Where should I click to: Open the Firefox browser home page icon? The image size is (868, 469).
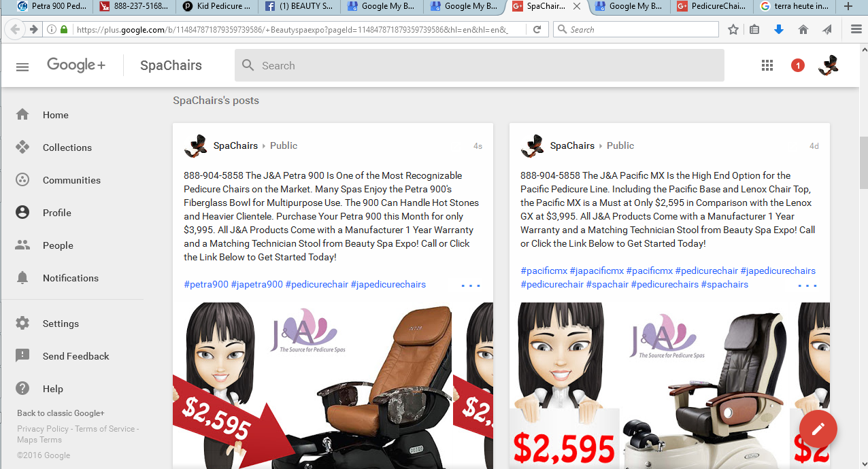point(803,29)
